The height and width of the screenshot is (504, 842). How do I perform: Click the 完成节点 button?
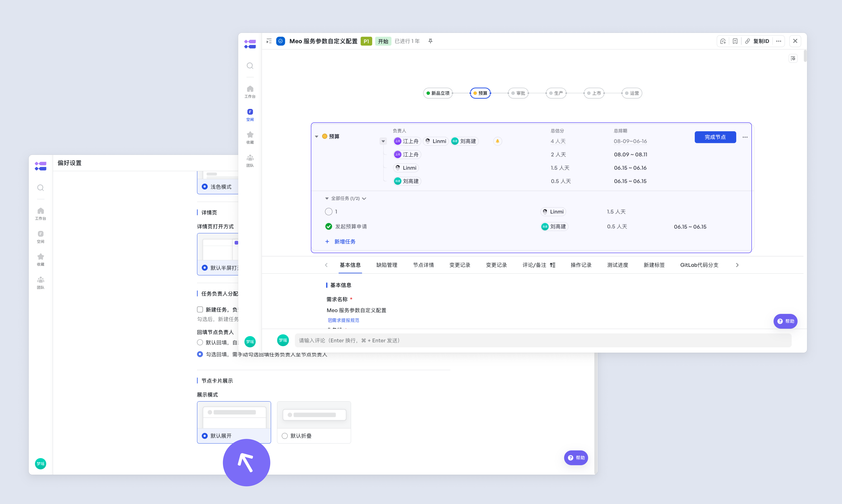click(x=715, y=137)
